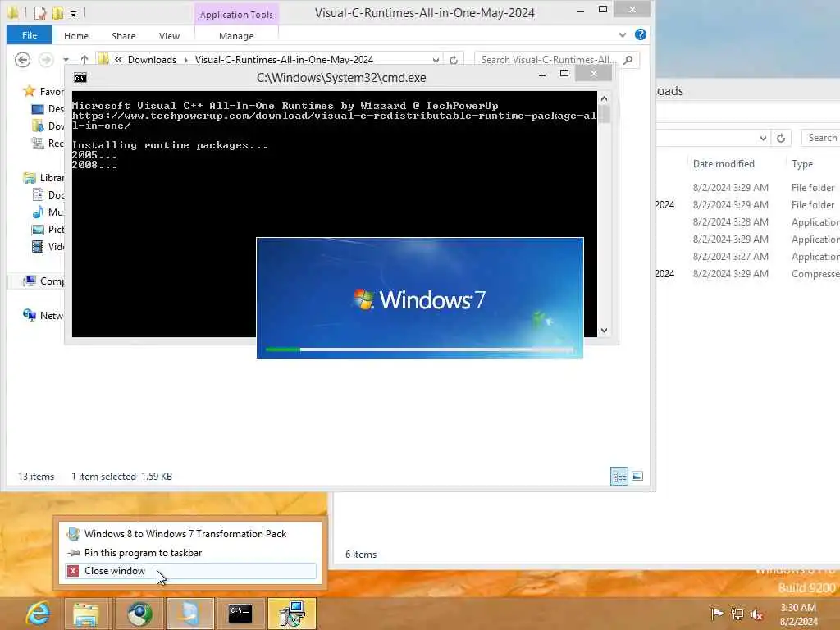This screenshot has width=840, height=630.
Task: Select the Manage ribbon tab
Action: coord(236,36)
